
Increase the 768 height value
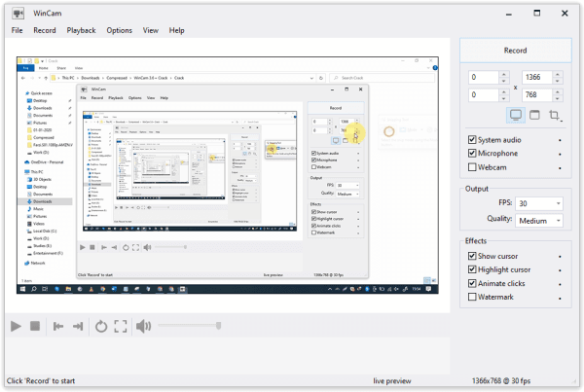click(x=558, y=91)
